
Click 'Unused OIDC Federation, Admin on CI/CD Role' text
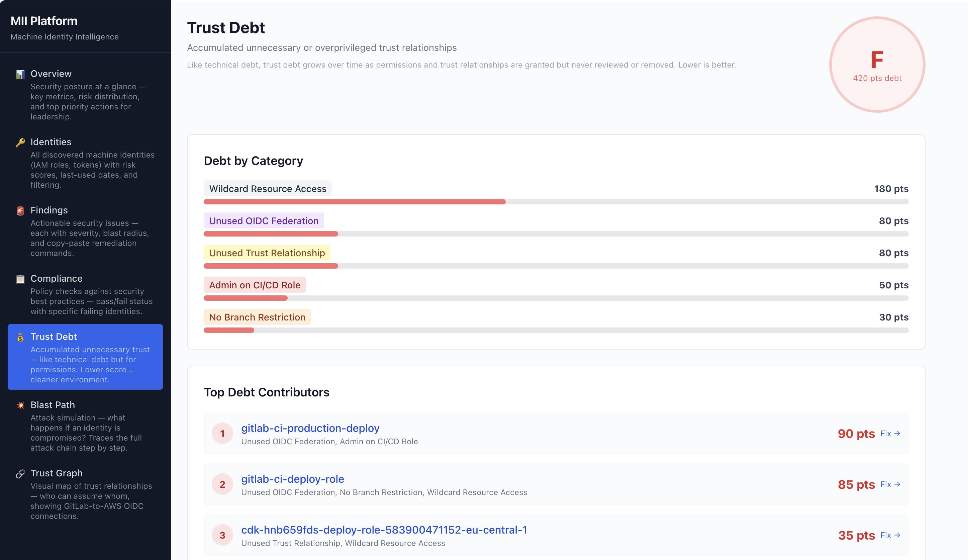tap(329, 442)
